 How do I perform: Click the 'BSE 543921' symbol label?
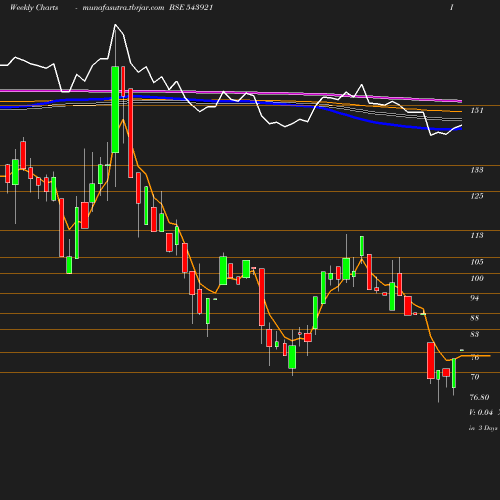click(191, 7)
